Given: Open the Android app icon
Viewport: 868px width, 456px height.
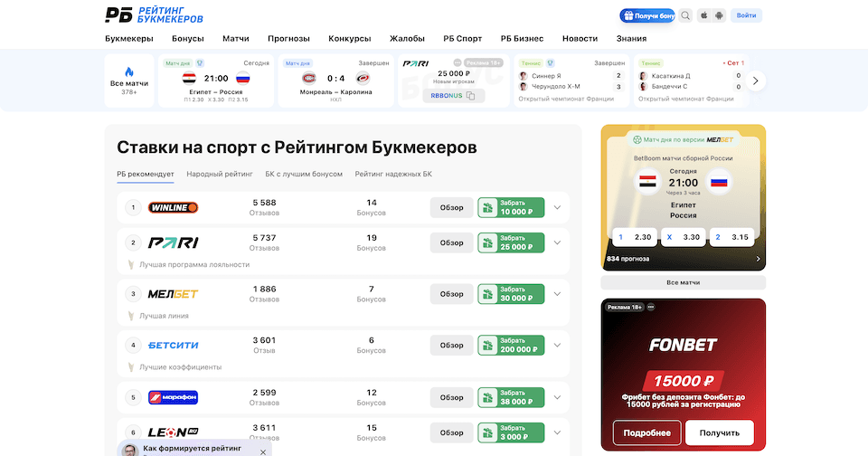Looking at the screenshot, I should [x=719, y=15].
